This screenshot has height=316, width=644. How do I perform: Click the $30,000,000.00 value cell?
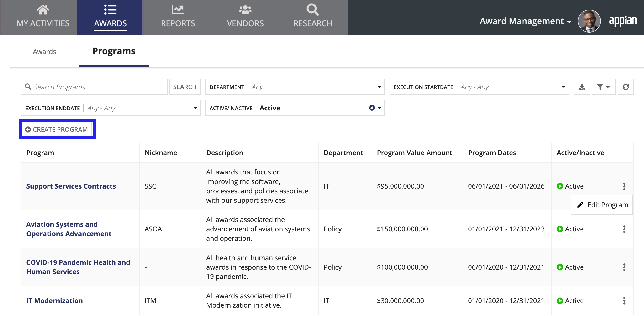400,300
